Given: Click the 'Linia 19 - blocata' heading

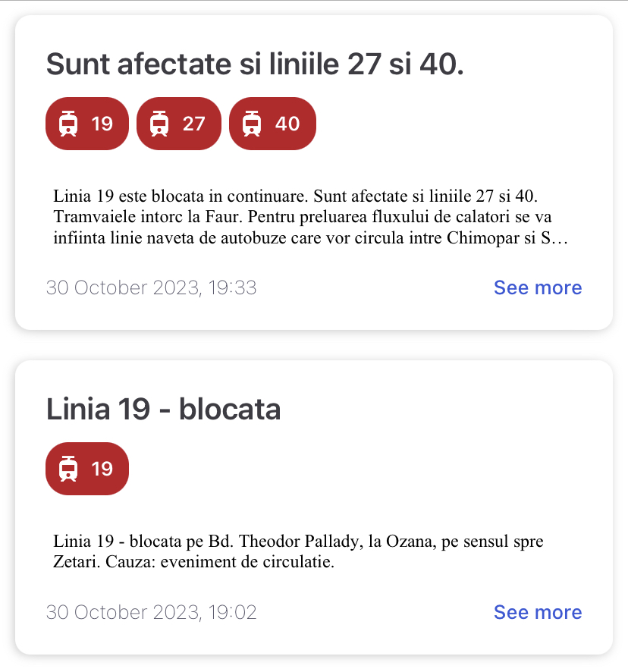Looking at the screenshot, I should (163, 410).
